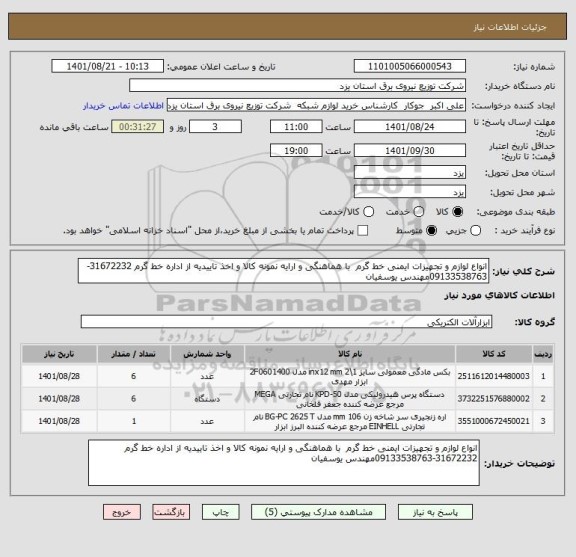This screenshot has width=576, height=557.
Task: Click the بکس مادگی معمولی item name
Action: click(x=350, y=376)
